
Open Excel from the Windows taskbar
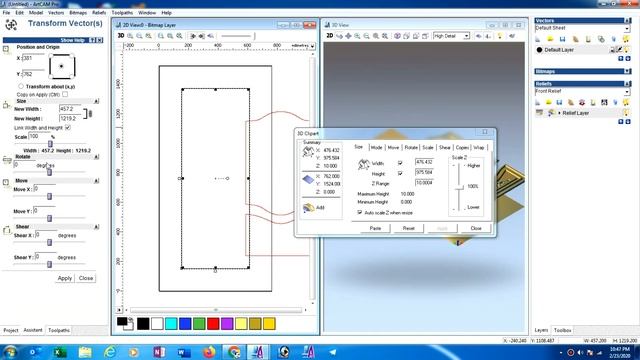coord(60,352)
